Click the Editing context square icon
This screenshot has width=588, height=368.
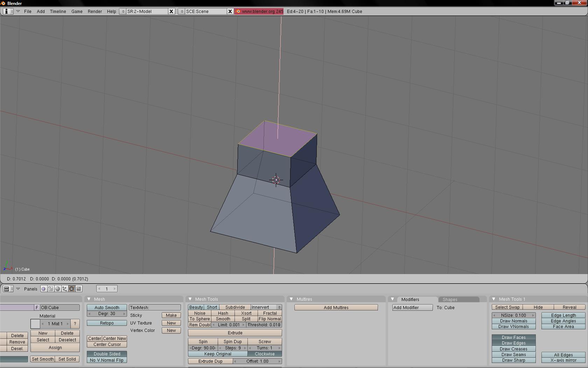tap(72, 289)
